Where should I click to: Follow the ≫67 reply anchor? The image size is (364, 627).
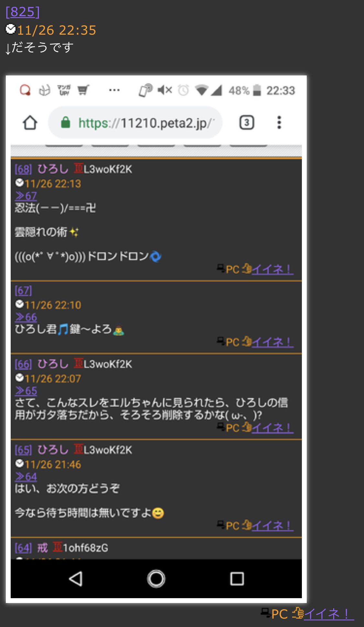26,196
